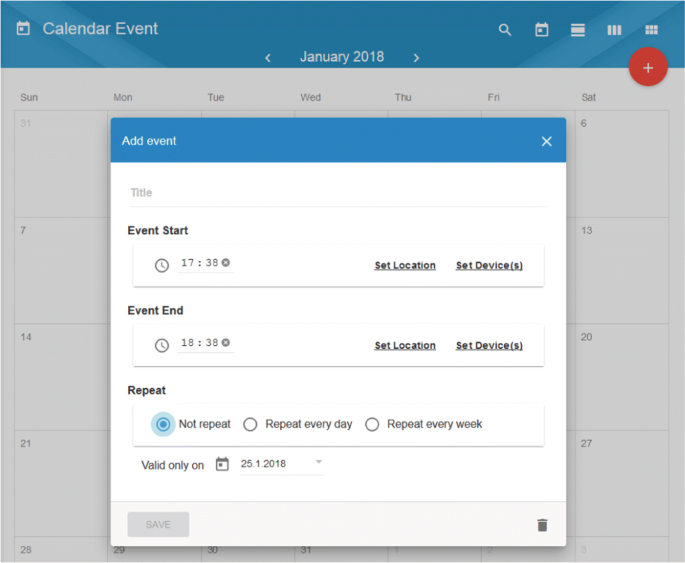Clear the 18:38 end time
The width and height of the screenshot is (685, 563).
(x=225, y=342)
